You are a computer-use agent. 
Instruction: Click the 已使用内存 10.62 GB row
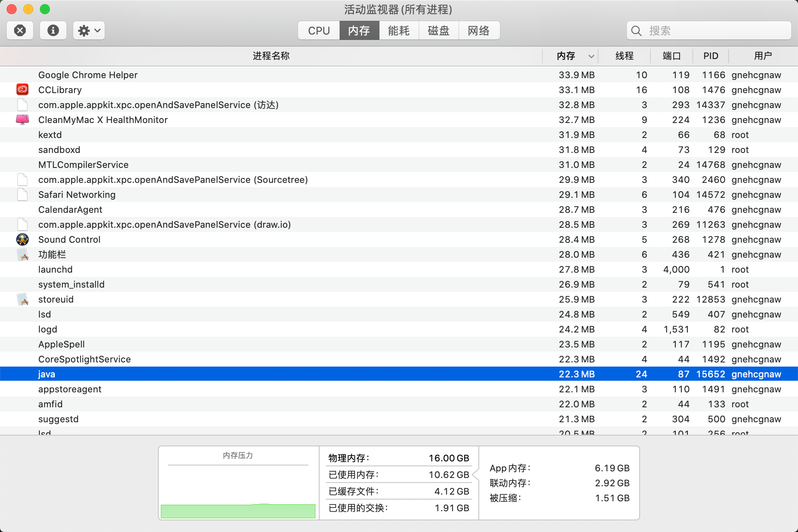pyautogui.click(x=399, y=475)
